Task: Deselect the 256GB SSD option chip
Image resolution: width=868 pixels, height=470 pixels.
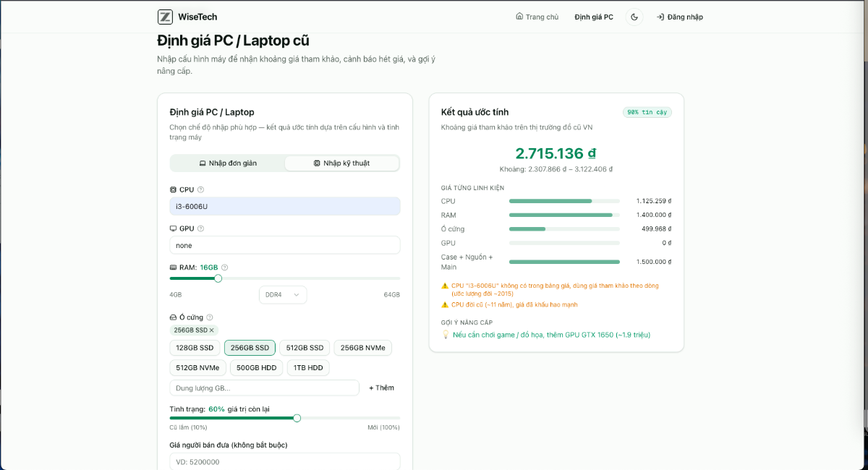Action: (x=250, y=348)
